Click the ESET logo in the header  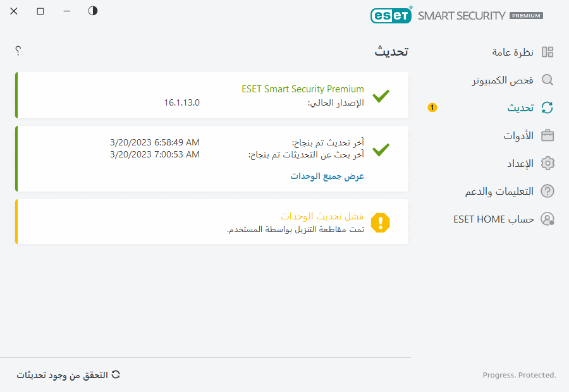(391, 15)
